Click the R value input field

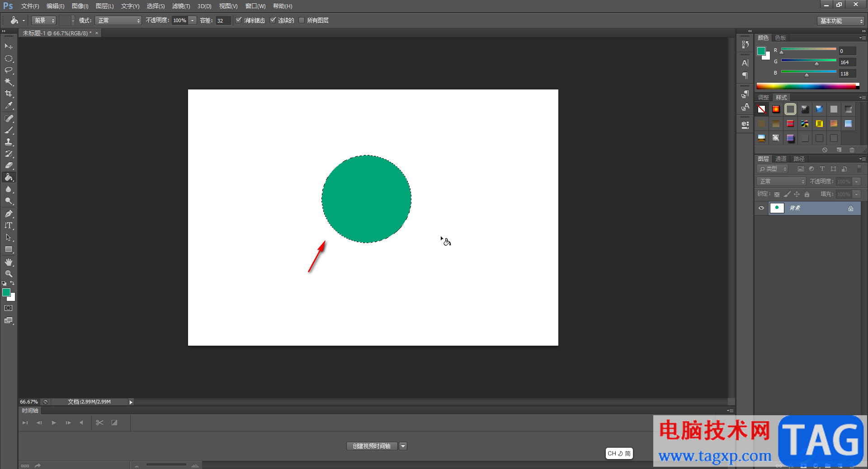tap(847, 51)
